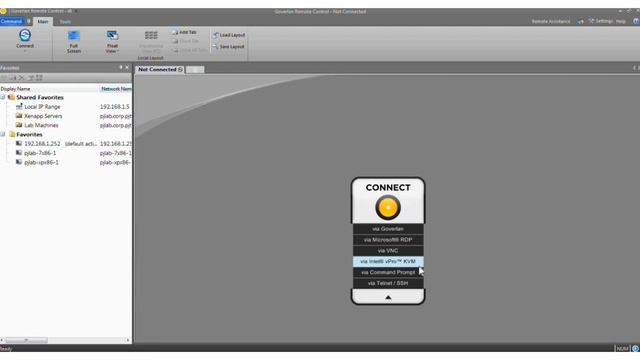Collapse connect options with the up arrow
This screenshot has width=640, height=360.
point(388,297)
